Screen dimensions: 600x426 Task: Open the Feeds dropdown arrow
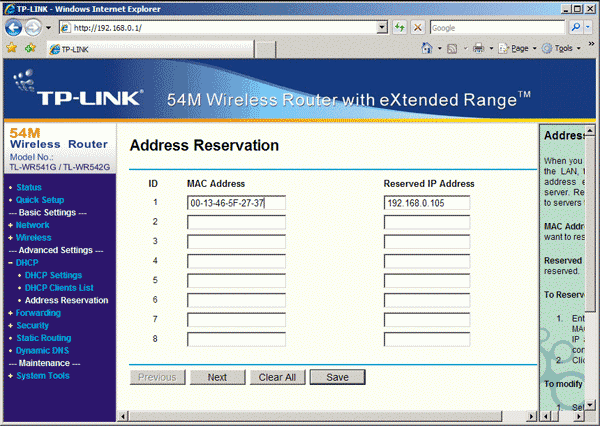coord(465,49)
